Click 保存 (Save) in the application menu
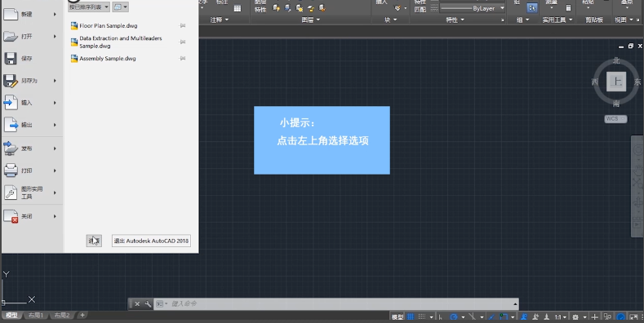 coord(32,59)
